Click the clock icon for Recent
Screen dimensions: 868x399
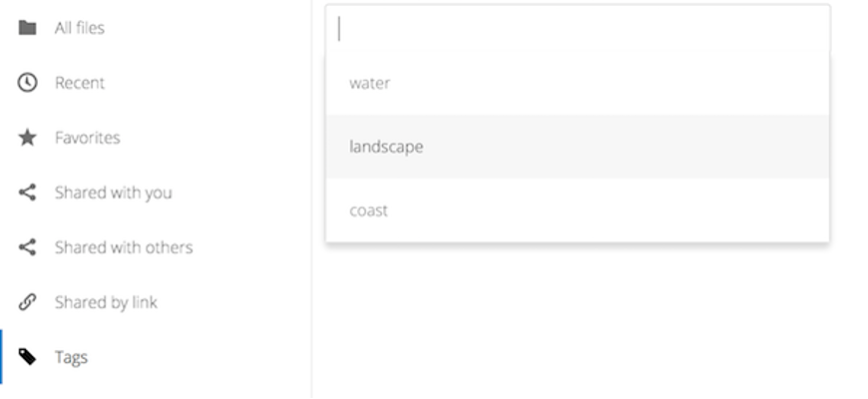[x=28, y=83]
